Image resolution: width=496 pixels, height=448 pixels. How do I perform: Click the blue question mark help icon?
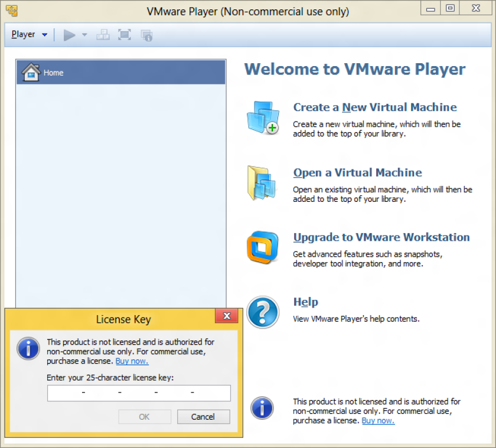pyautogui.click(x=263, y=312)
